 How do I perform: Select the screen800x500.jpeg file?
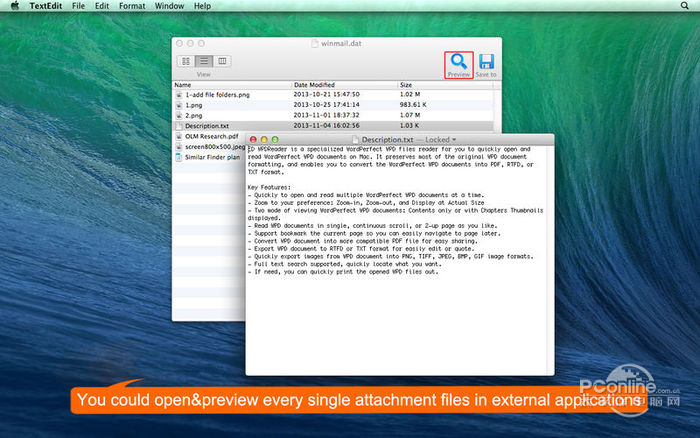coord(215,146)
